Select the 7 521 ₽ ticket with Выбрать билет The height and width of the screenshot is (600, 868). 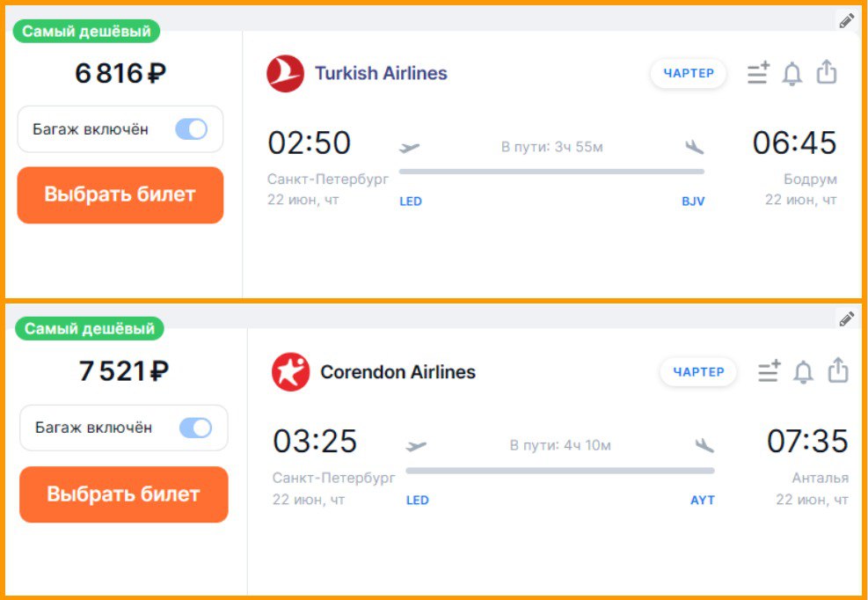(x=123, y=494)
